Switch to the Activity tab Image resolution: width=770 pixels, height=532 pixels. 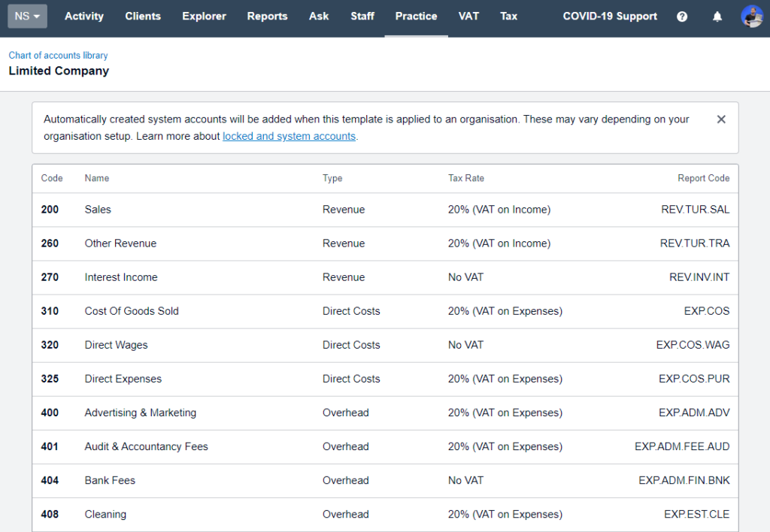coord(83,16)
